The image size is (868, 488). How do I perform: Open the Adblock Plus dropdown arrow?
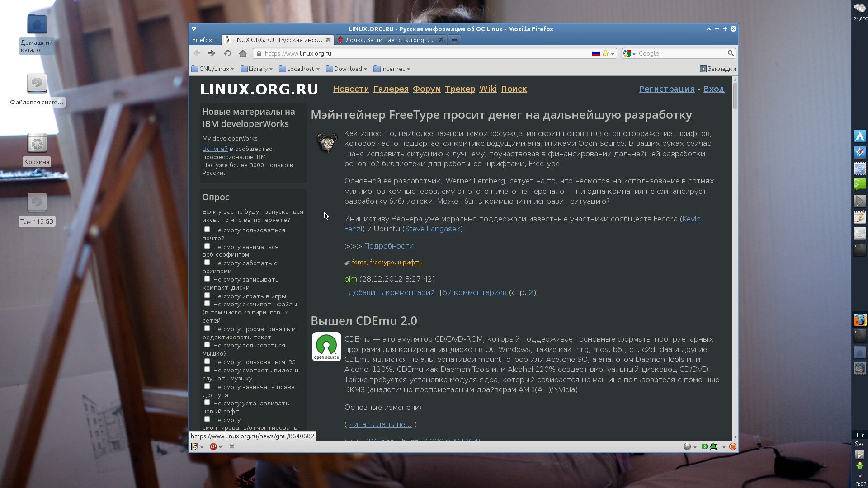coord(220,447)
